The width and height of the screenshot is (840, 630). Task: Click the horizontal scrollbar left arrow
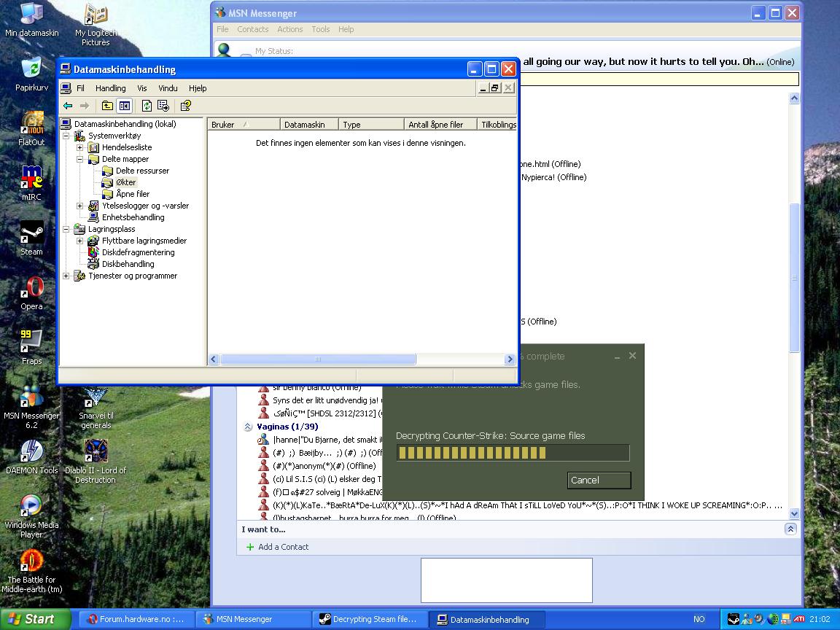coord(213,359)
